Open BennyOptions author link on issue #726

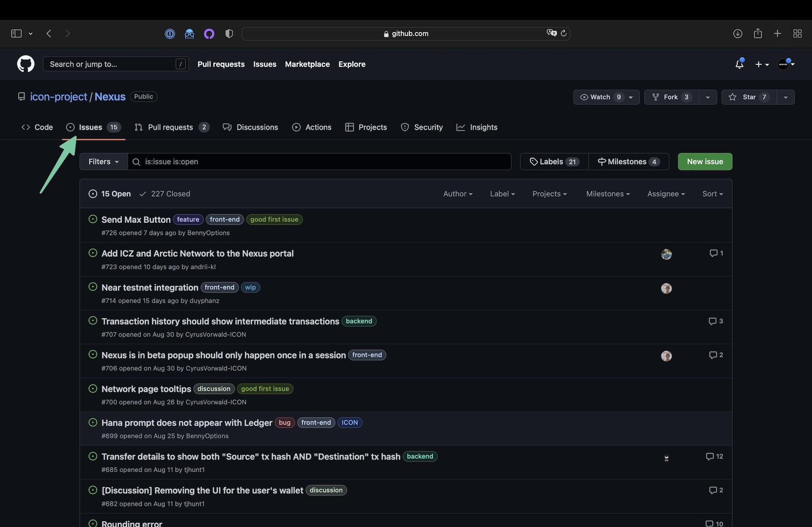coord(208,233)
